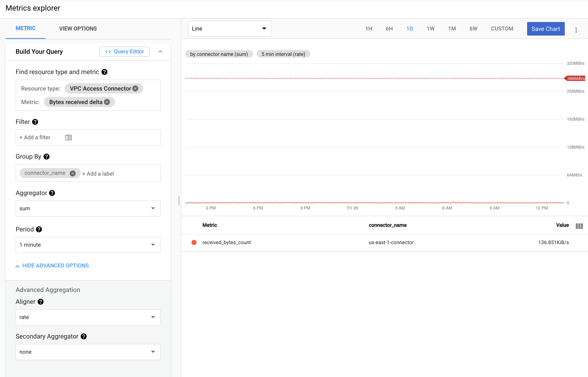Click help icon beside Find resource type

click(104, 72)
